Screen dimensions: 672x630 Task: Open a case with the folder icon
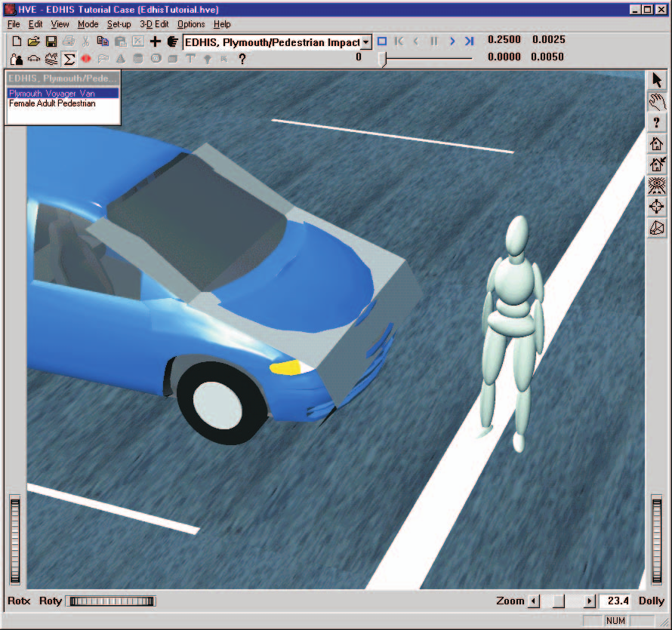click(34, 41)
